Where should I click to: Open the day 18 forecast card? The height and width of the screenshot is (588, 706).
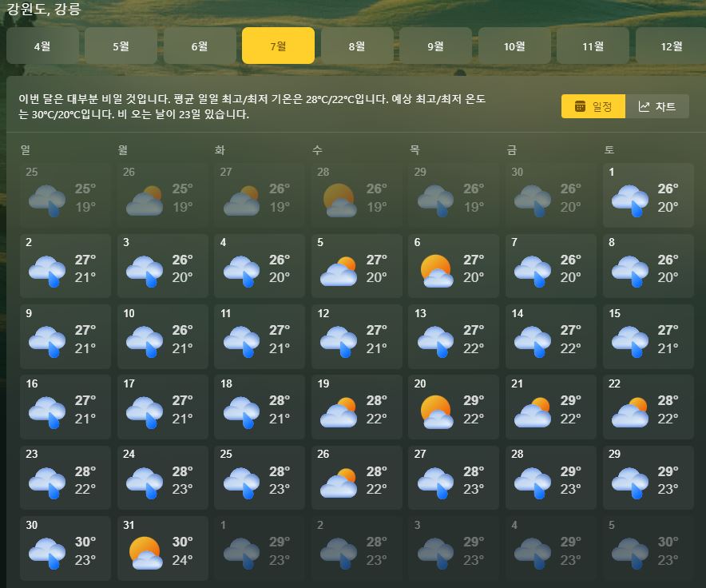tap(260, 407)
